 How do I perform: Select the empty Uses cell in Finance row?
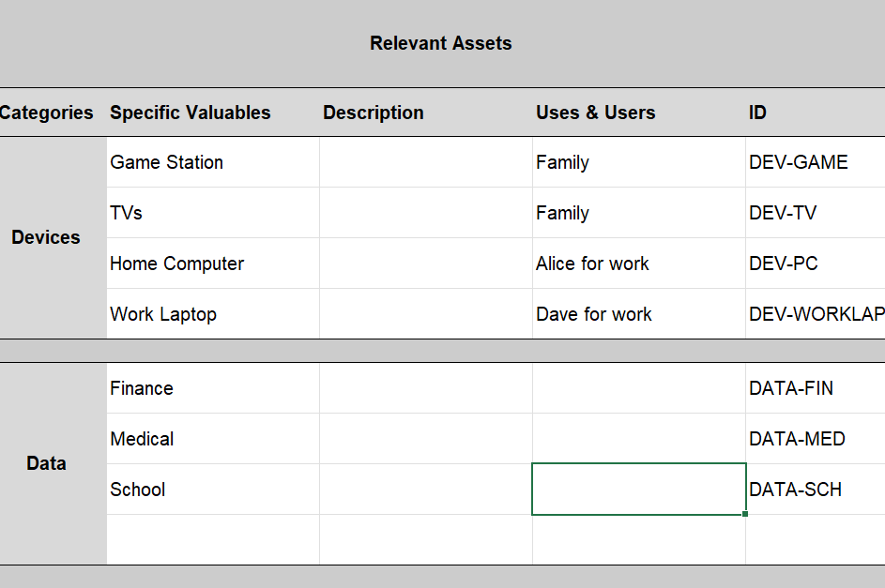coord(638,388)
